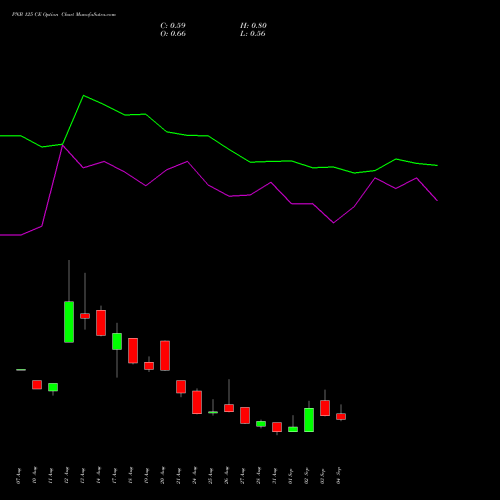Click the 24 Aug date label
The image size is (500, 500).
[x=195, y=476]
